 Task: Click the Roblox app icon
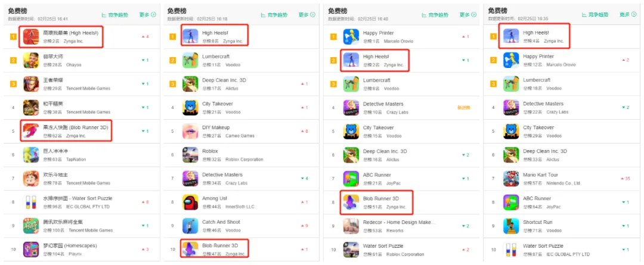coord(190,155)
